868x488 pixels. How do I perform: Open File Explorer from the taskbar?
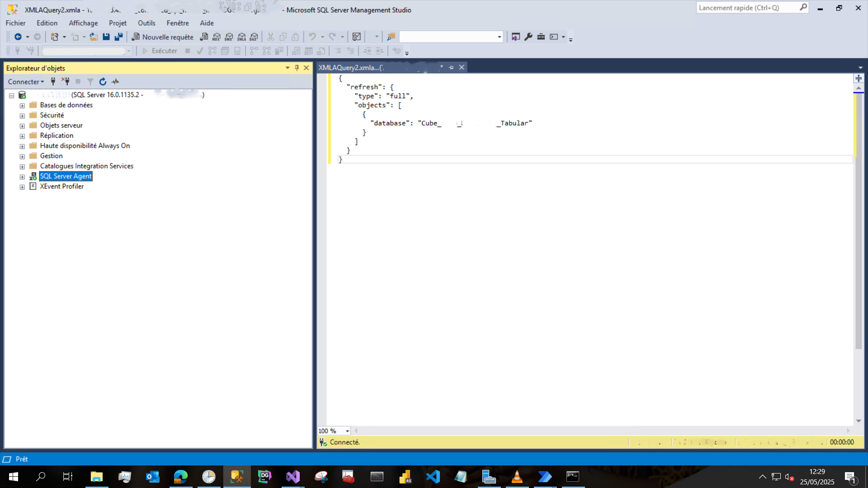coord(97,477)
